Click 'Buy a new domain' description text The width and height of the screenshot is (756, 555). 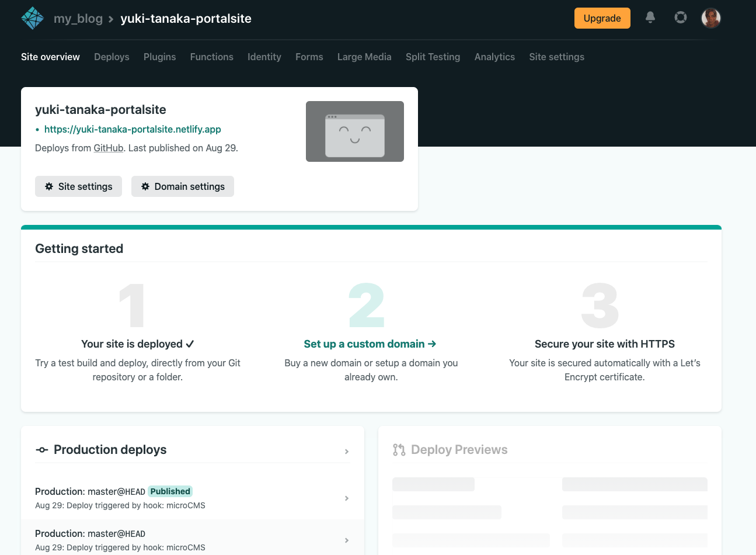(x=371, y=370)
